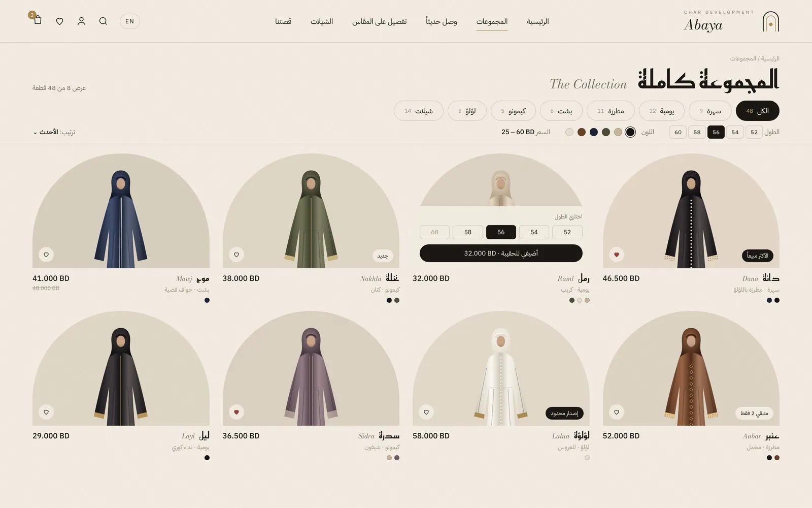
Task: Go to الرئيسية breadcrumb link
Action: [x=770, y=58]
